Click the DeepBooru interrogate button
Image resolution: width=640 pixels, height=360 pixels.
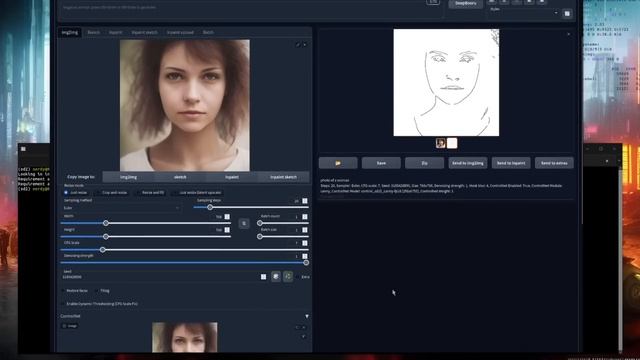point(465,4)
